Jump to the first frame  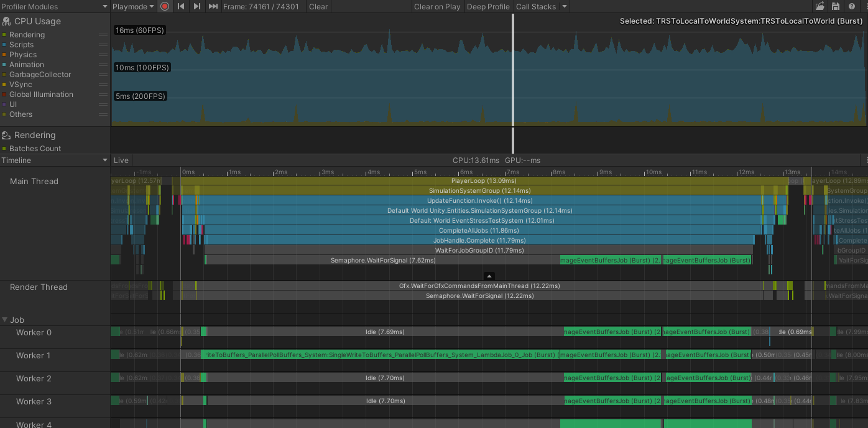tap(181, 6)
